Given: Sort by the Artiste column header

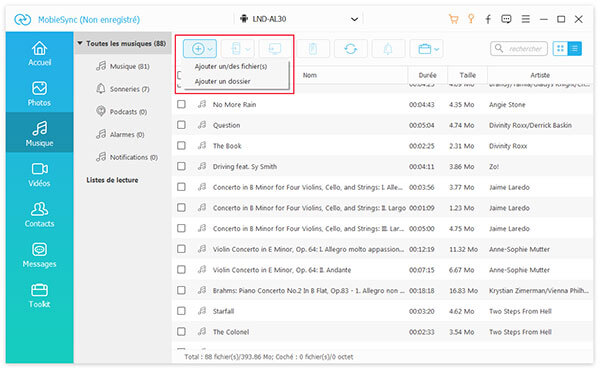Looking at the screenshot, I should click(x=540, y=75).
